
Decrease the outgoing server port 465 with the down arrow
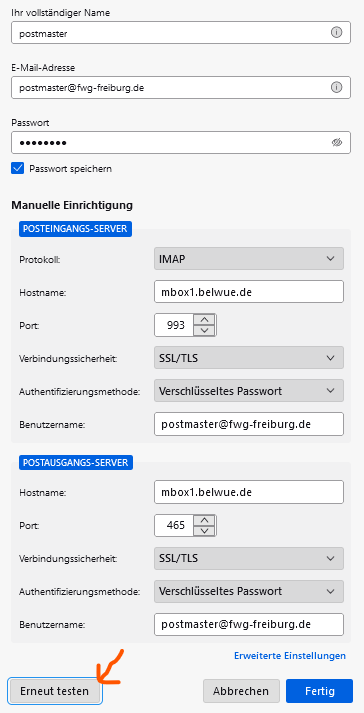(205, 531)
